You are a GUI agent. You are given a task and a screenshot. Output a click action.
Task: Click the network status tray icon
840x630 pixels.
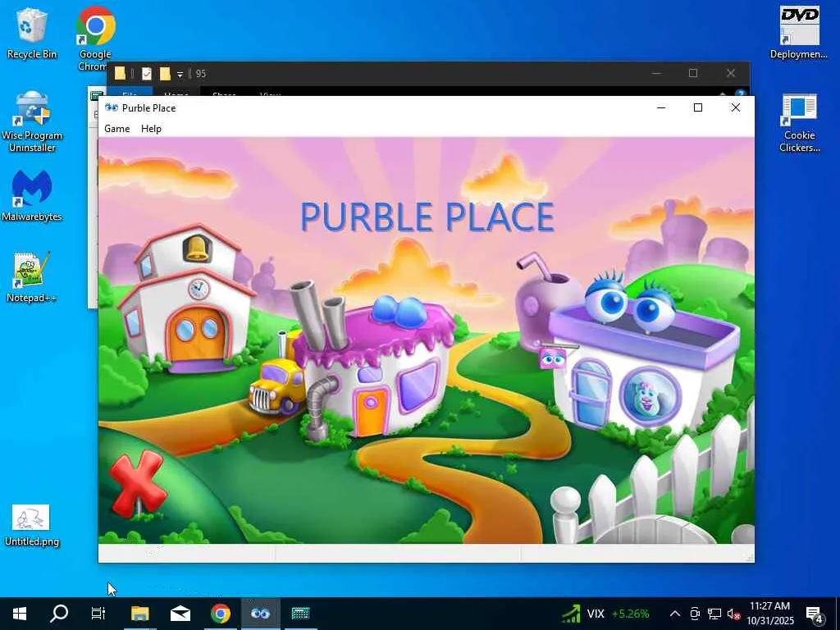(x=714, y=614)
